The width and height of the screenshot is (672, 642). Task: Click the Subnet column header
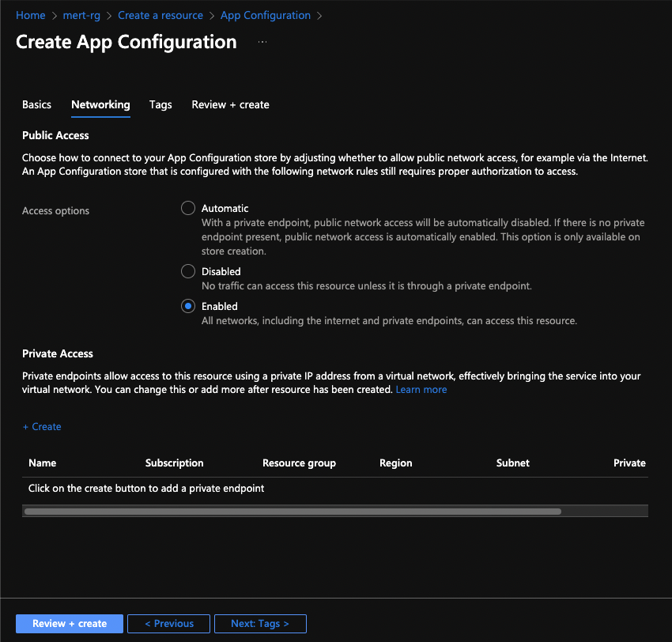click(512, 463)
